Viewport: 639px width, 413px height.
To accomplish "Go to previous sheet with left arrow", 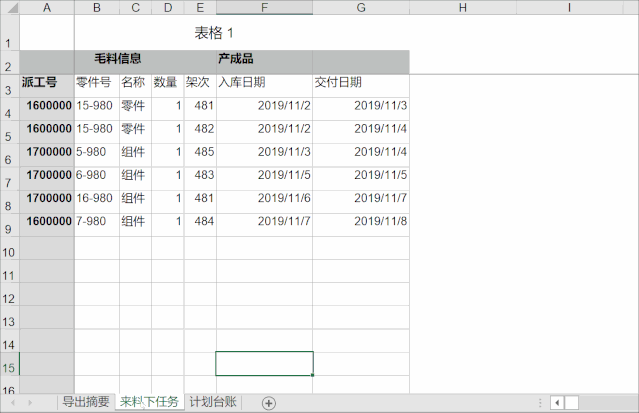I will (x=13, y=403).
